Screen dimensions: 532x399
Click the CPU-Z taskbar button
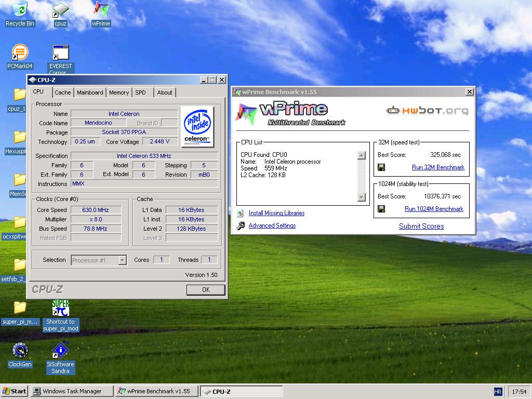241,391
